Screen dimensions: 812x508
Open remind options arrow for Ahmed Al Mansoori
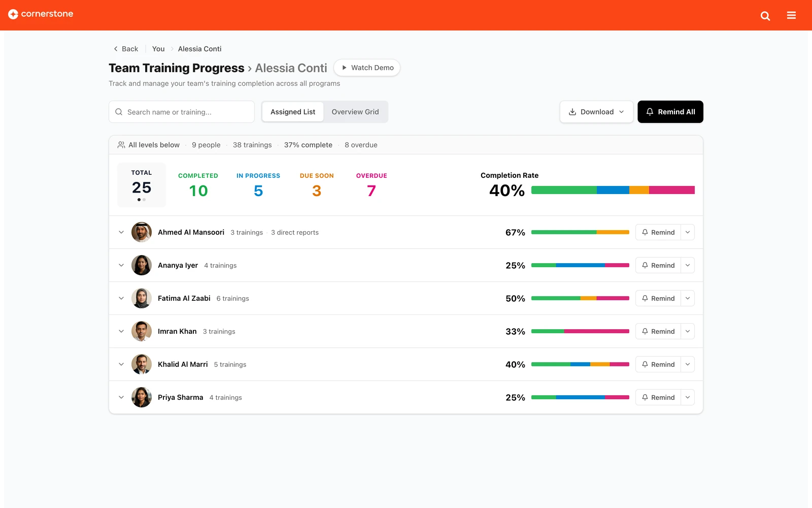(688, 232)
